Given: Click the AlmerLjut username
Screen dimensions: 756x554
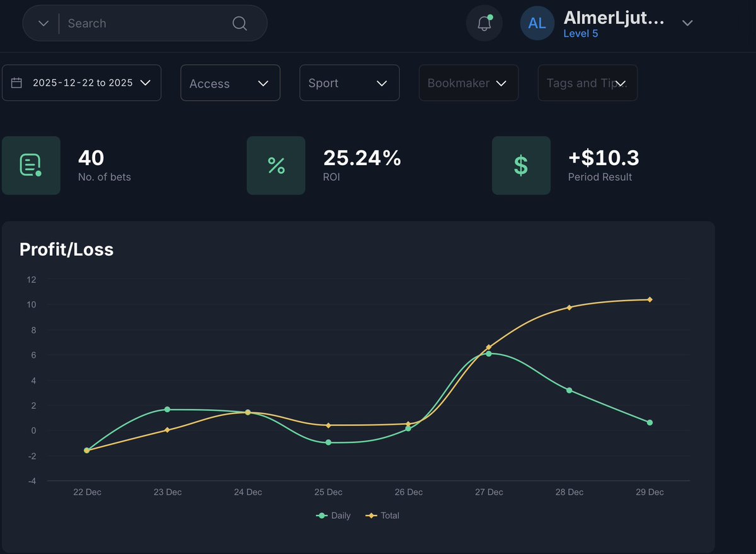Looking at the screenshot, I should [612, 18].
